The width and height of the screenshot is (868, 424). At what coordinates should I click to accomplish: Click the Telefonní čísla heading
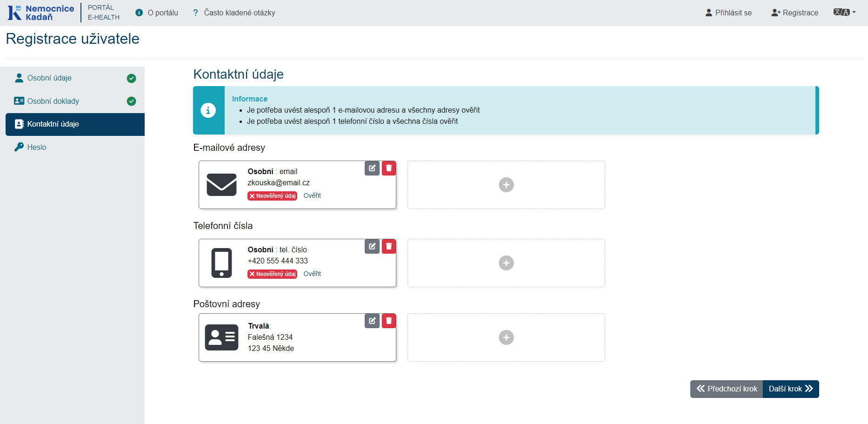point(223,226)
